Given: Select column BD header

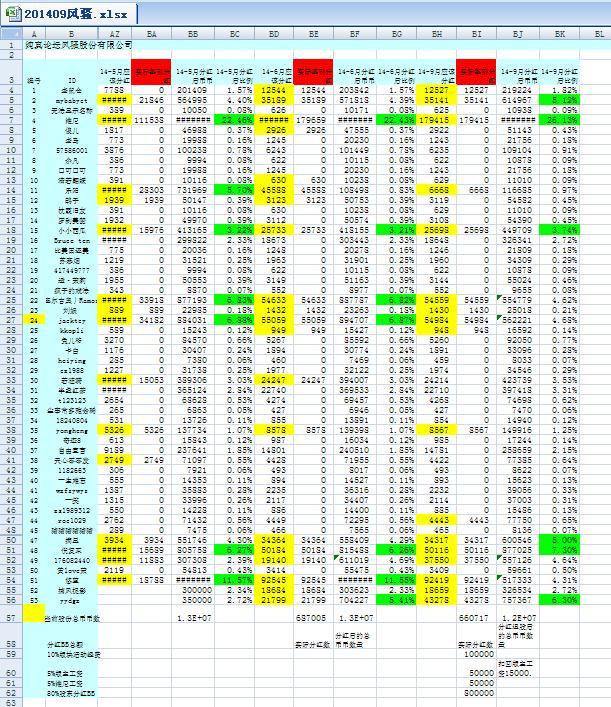Looking at the screenshot, I should [x=274, y=34].
